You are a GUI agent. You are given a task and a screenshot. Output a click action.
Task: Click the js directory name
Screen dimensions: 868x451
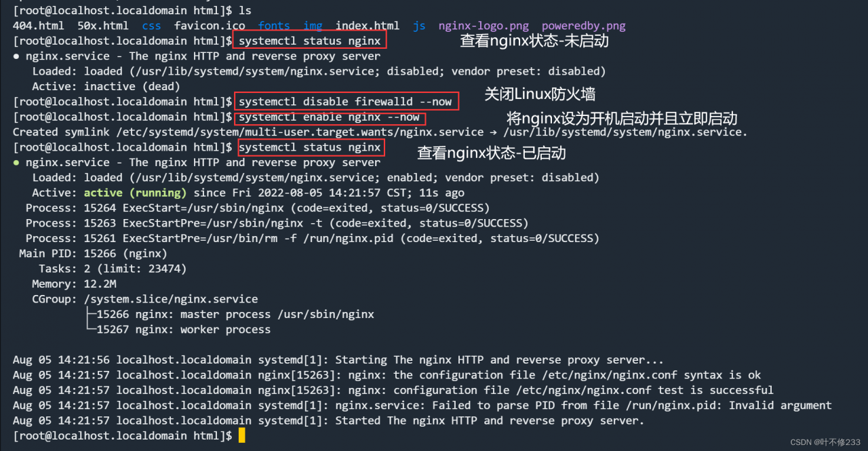tap(419, 26)
